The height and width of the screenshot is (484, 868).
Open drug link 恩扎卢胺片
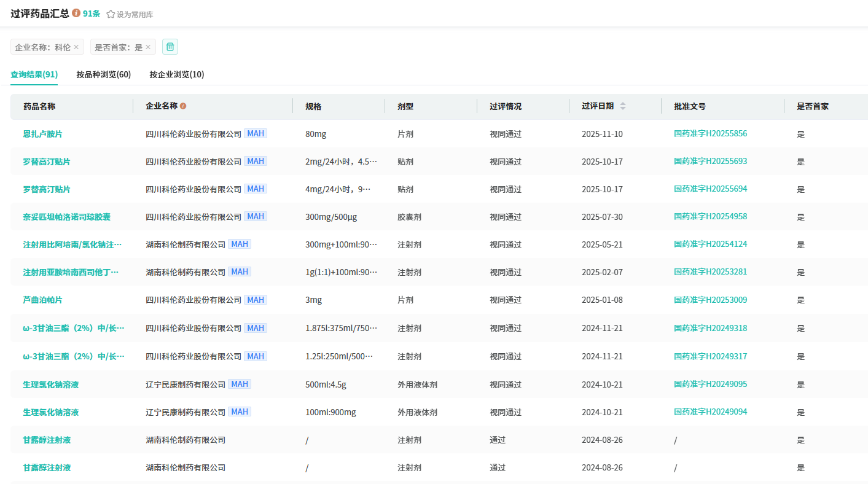tap(42, 134)
